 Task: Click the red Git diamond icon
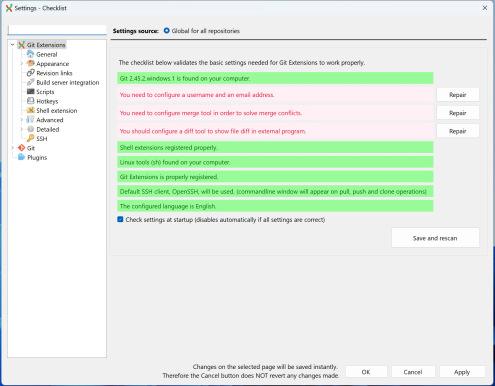22,148
